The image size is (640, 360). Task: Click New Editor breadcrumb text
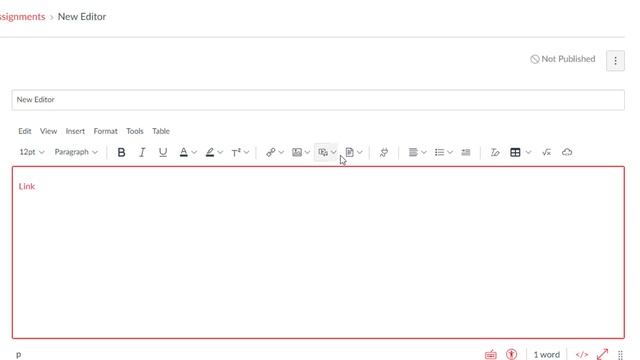82,17
